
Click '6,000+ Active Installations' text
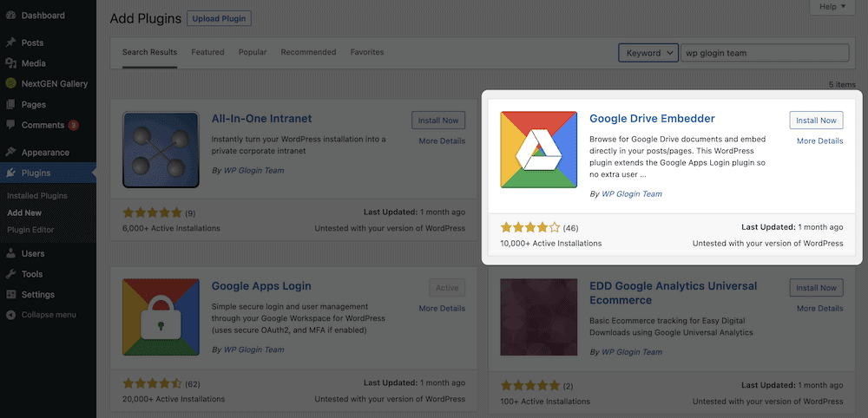point(171,228)
